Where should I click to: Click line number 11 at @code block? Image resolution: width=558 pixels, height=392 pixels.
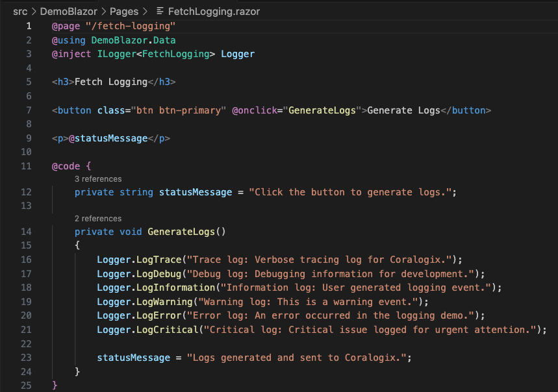[26, 166]
